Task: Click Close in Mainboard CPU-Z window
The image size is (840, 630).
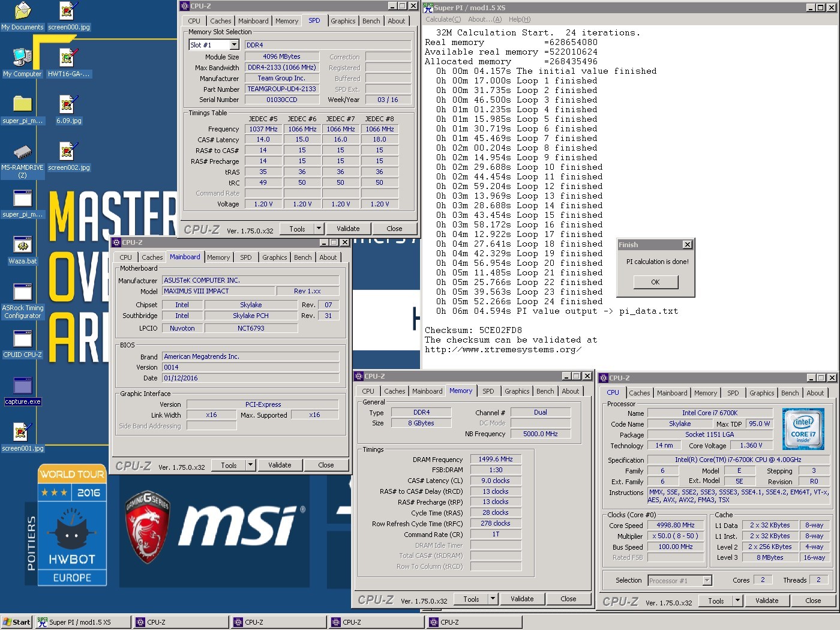Action: pyautogui.click(x=326, y=465)
